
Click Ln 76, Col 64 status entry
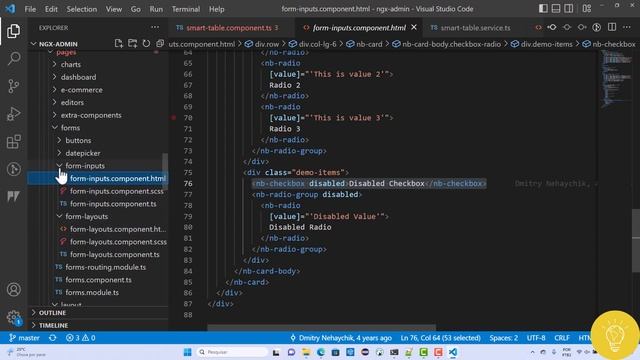(440, 338)
